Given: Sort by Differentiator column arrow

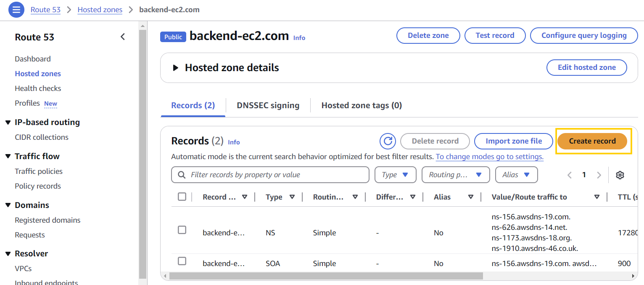Looking at the screenshot, I should point(412,197).
